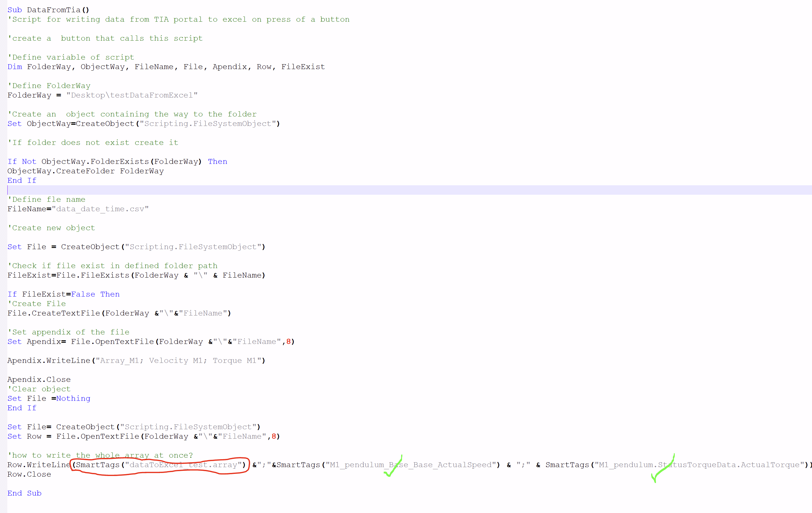Click the comment 'how to write the whole array'

(x=100, y=455)
